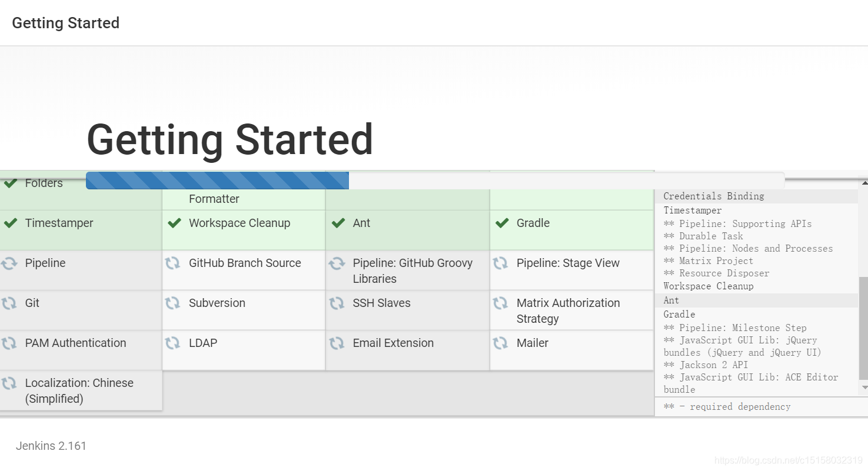Image resolution: width=868 pixels, height=471 pixels.
Task: Click the Matrix Project log line
Action: click(x=708, y=261)
